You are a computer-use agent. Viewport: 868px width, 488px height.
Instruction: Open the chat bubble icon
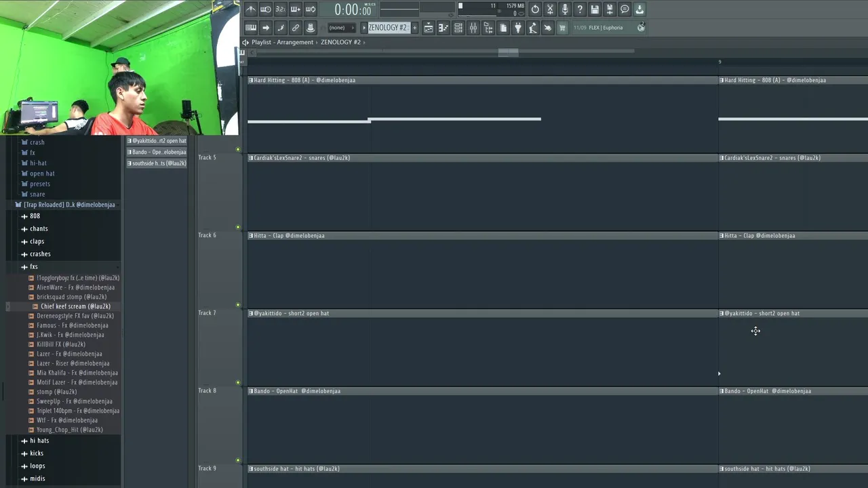pos(625,9)
